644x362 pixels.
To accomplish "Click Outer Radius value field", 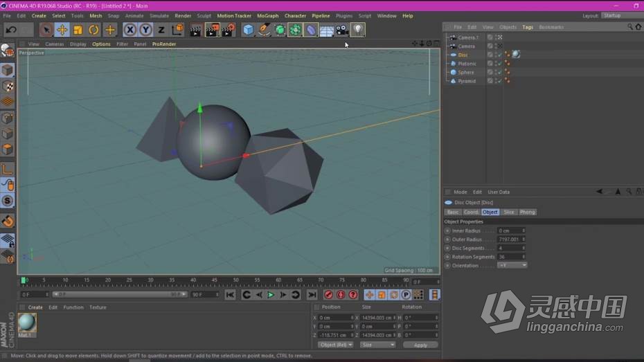I will [x=509, y=239].
